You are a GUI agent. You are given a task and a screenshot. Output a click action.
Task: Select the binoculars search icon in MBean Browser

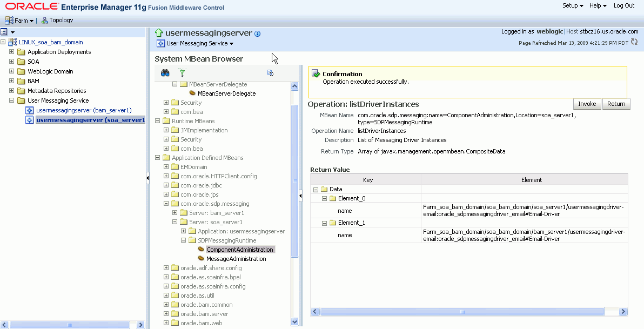click(166, 73)
